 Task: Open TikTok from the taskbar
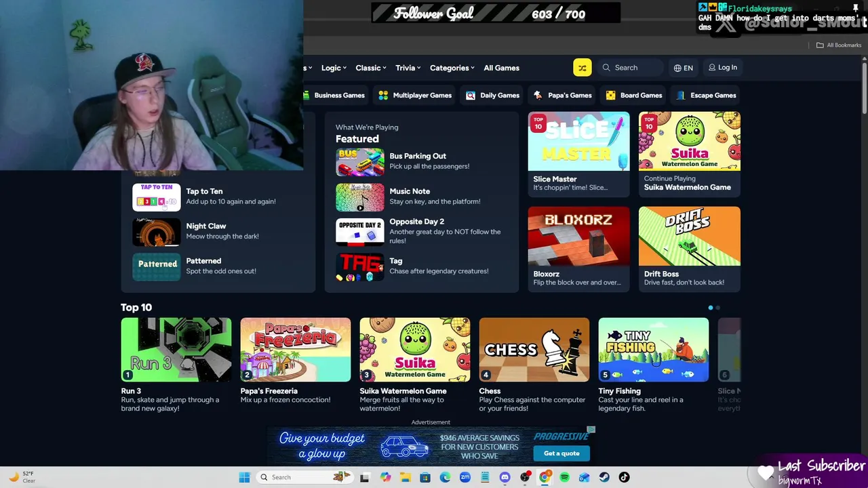624,477
